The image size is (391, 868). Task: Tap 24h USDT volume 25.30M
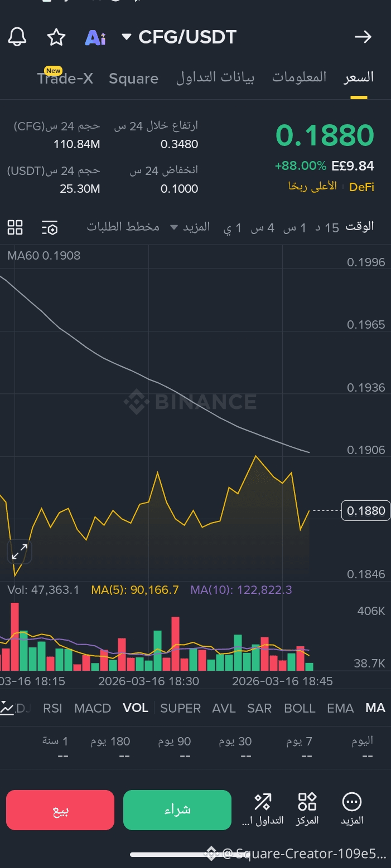[80, 189]
